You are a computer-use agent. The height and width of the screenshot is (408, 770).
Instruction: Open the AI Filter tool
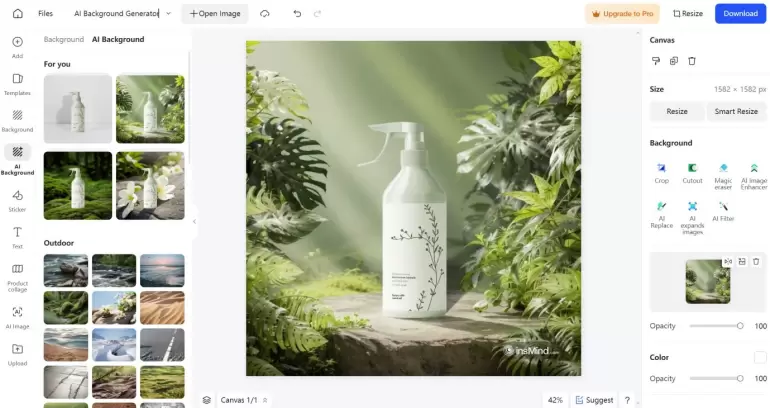coord(723,210)
